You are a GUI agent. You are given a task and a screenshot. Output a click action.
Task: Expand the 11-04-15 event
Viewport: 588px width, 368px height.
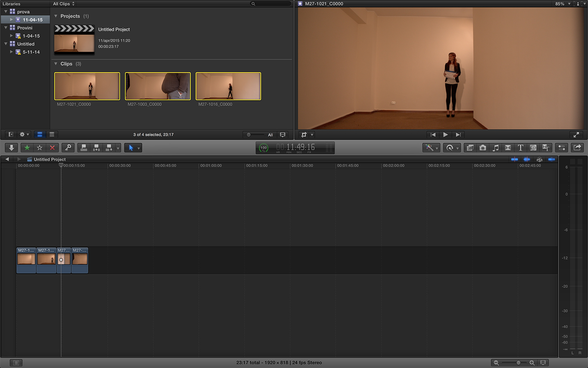(11, 20)
